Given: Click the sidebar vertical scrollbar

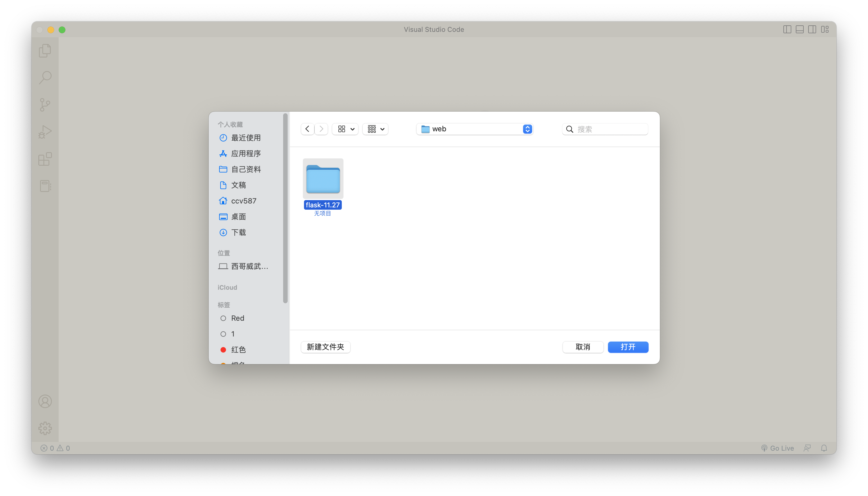Looking at the screenshot, I should (285, 208).
